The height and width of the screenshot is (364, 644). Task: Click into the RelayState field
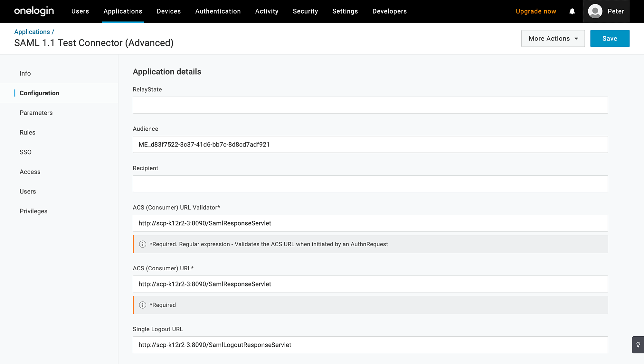(370, 105)
